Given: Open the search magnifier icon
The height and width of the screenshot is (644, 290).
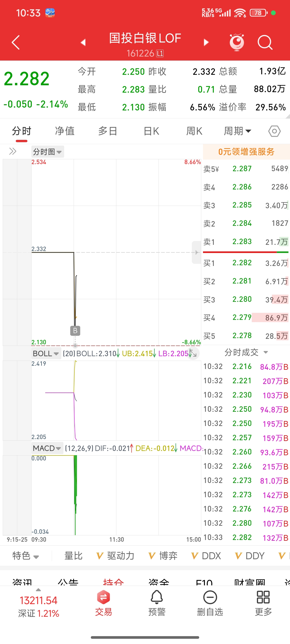Looking at the screenshot, I should [x=265, y=42].
